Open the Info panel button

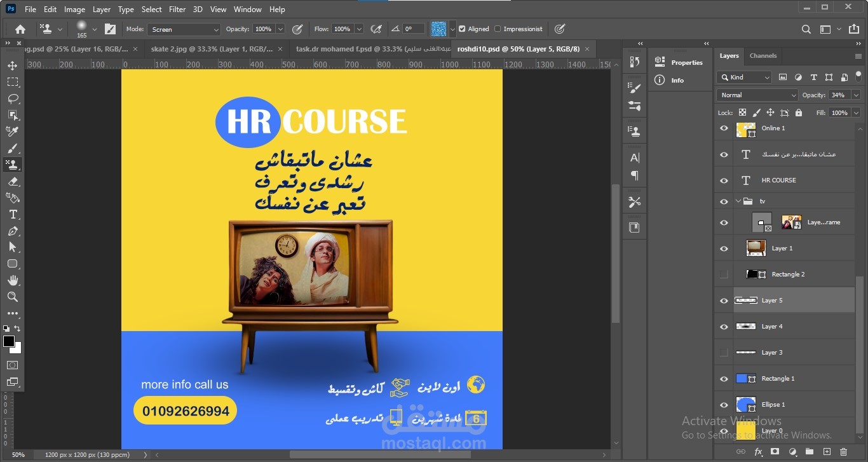669,80
